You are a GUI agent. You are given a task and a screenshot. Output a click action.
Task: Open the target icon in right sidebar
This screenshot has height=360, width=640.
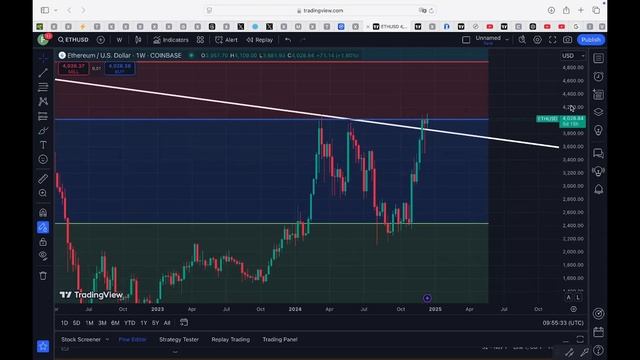click(598, 313)
